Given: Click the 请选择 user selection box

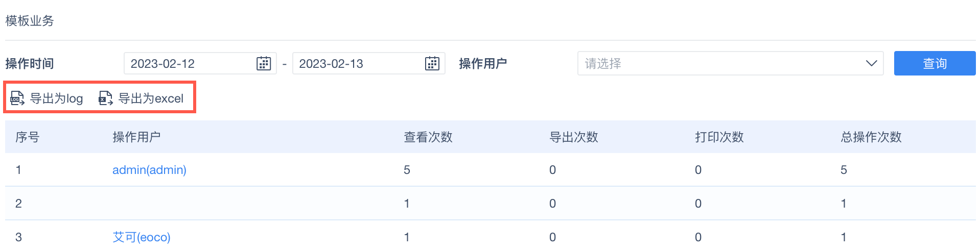Looking at the screenshot, I should 715,64.
